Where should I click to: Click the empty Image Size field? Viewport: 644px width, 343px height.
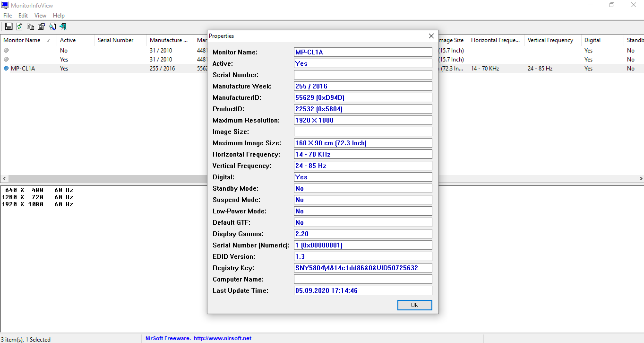click(363, 132)
